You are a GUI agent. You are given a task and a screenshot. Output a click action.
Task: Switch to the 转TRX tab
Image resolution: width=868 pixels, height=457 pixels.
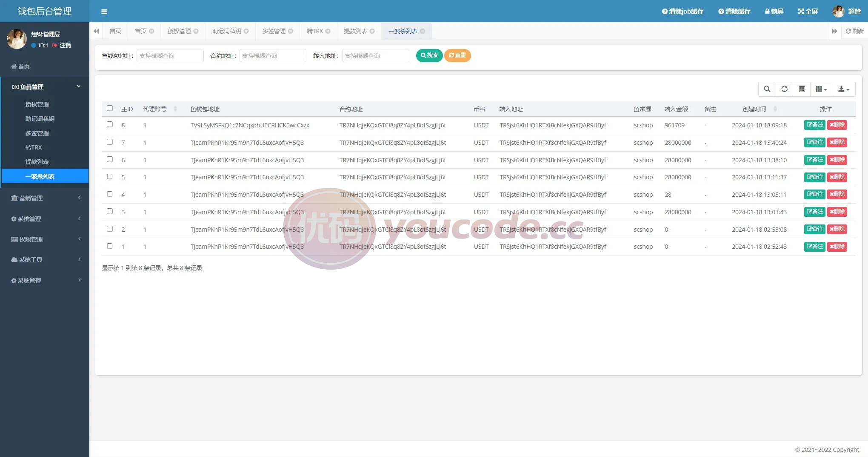(315, 31)
